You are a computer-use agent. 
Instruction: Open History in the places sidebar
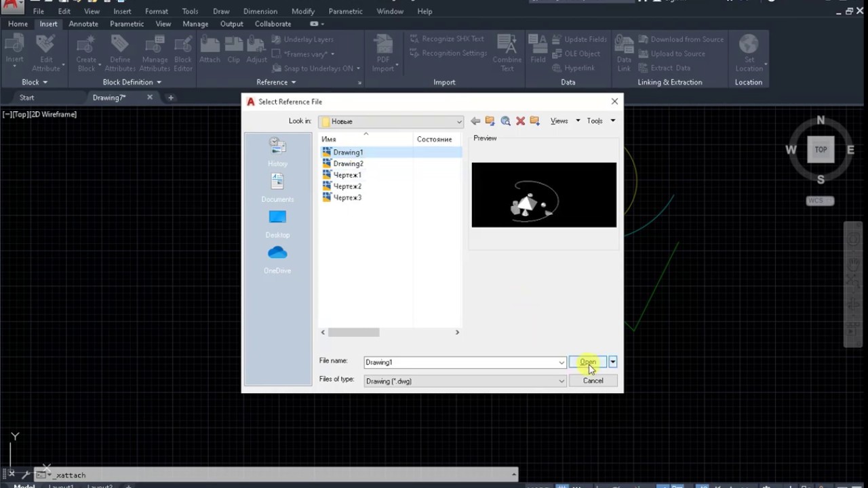[277, 152]
